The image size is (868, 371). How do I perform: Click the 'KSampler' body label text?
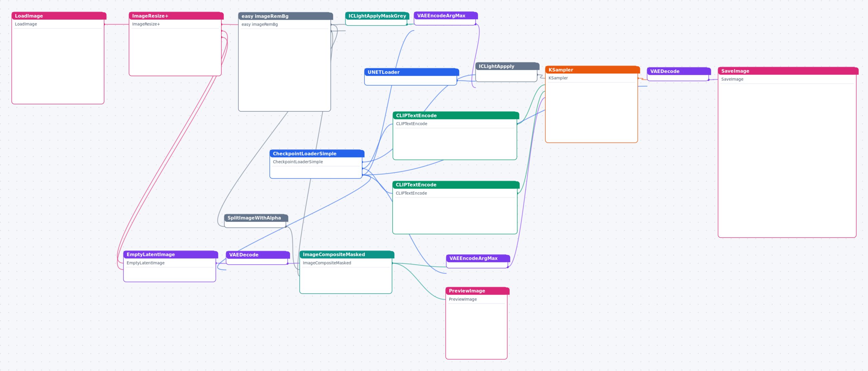click(x=558, y=78)
